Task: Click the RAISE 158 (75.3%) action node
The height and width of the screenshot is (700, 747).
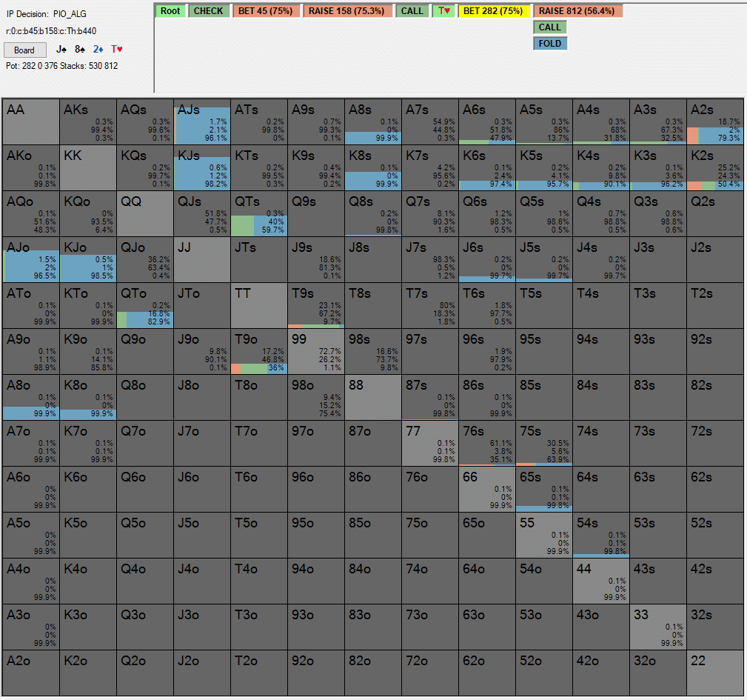Action: point(346,11)
